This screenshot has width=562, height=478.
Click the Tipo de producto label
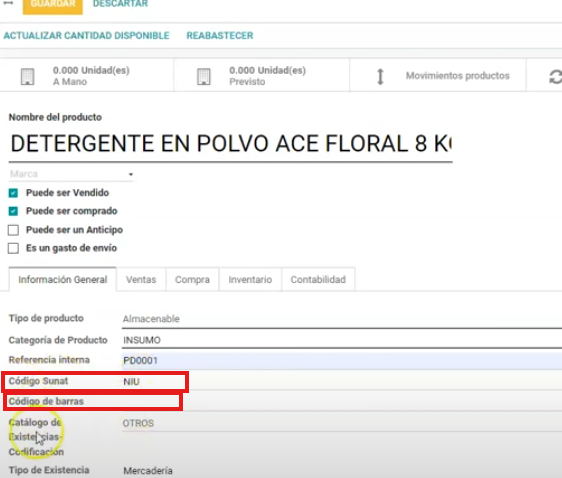46,318
